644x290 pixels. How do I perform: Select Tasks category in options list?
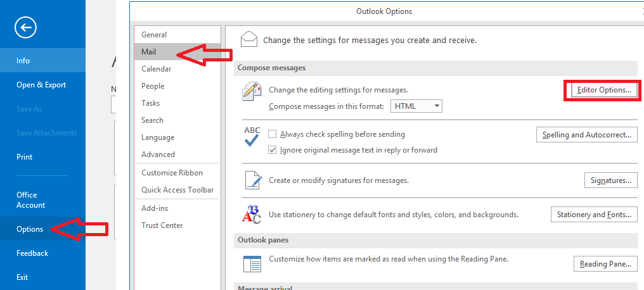point(177,103)
